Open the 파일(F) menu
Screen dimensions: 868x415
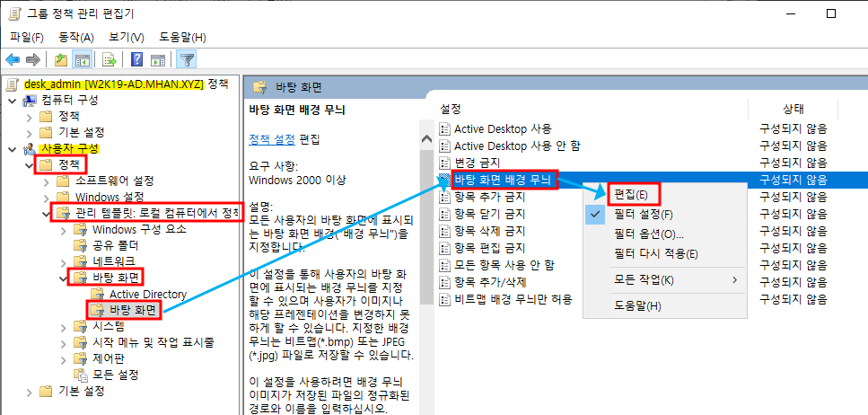click(x=27, y=38)
